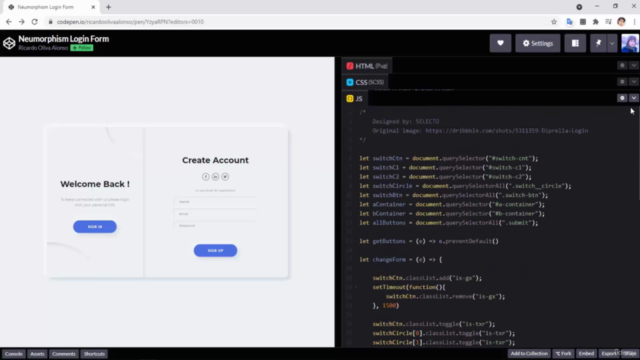Go forward in browser history
This screenshot has height=360, width=640.
[x=22, y=22]
